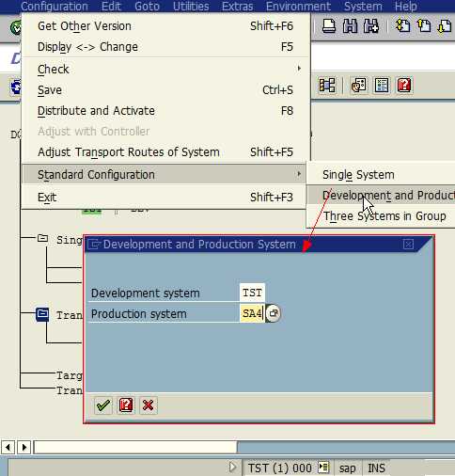Click the dialog title menu icon
Image resolution: width=455 pixels, height=476 pixels.
[x=94, y=245]
